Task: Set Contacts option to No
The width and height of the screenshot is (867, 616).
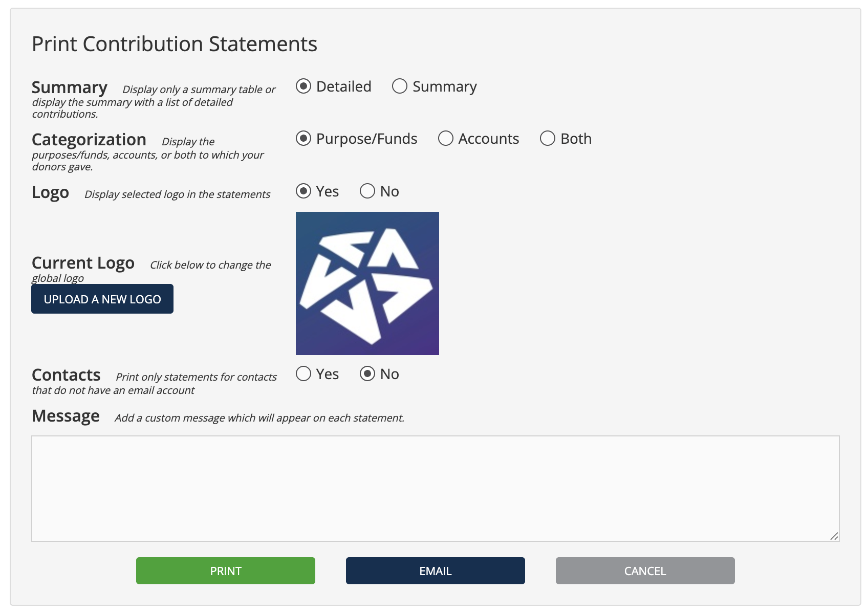Action: (x=367, y=374)
